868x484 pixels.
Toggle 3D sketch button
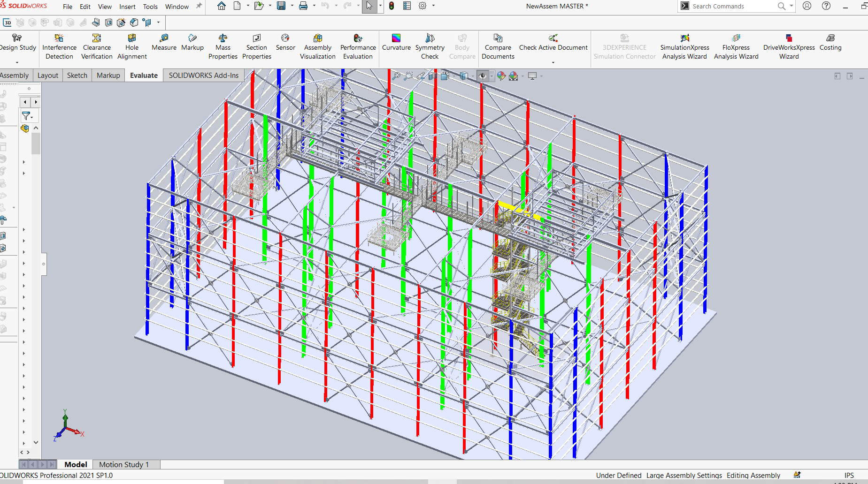click(x=8, y=23)
